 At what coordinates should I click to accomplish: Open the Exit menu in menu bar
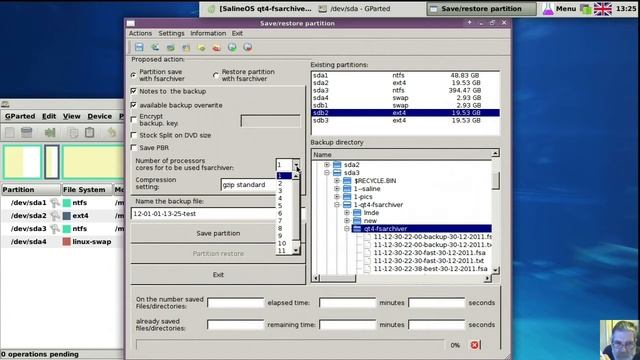point(237,33)
